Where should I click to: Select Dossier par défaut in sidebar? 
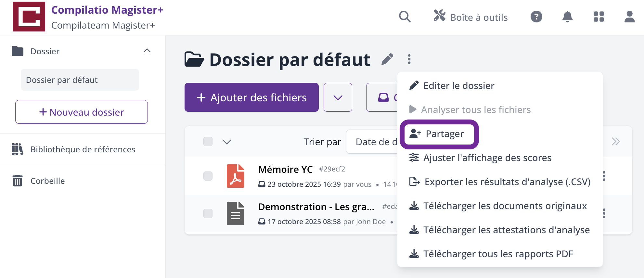pos(80,80)
